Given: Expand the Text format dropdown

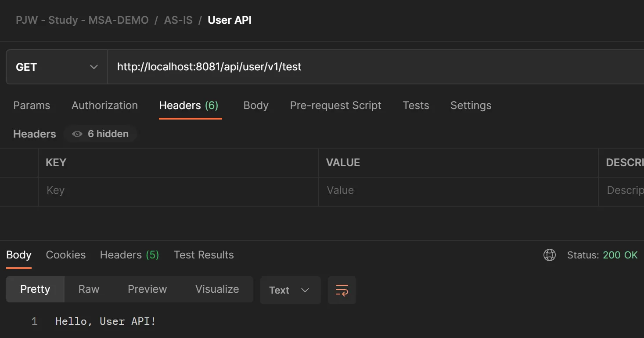Looking at the screenshot, I should point(290,290).
